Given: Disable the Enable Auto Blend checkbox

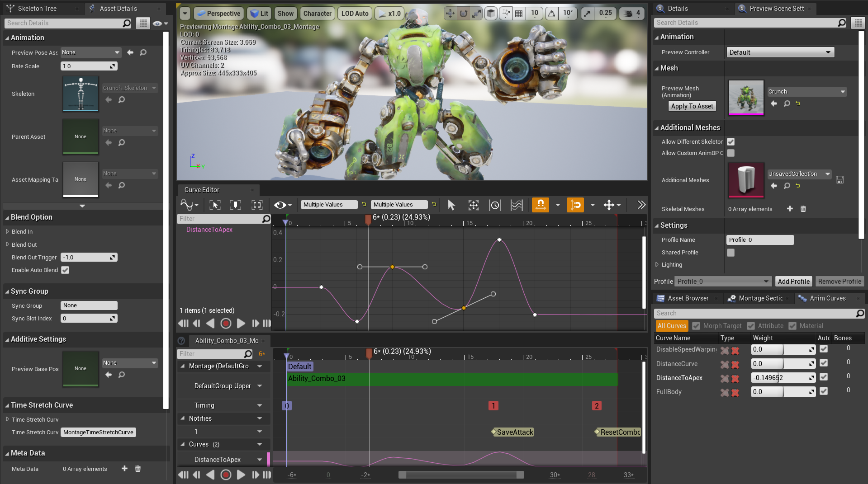Looking at the screenshot, I should 65,270.
